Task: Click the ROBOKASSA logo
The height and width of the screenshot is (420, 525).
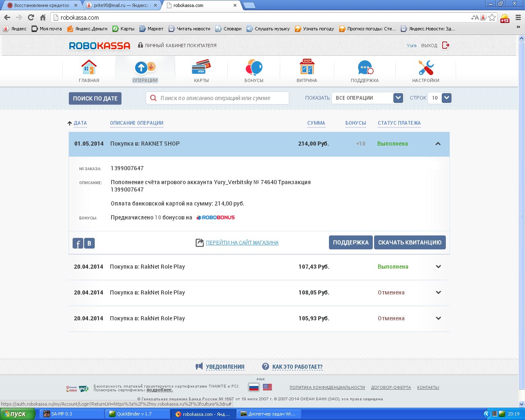Action: [x=100, y=46]
